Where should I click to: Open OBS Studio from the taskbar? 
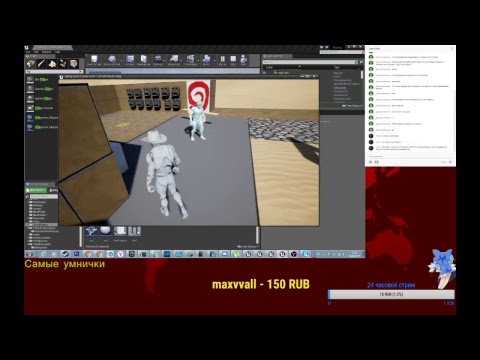tap(294, 254)
